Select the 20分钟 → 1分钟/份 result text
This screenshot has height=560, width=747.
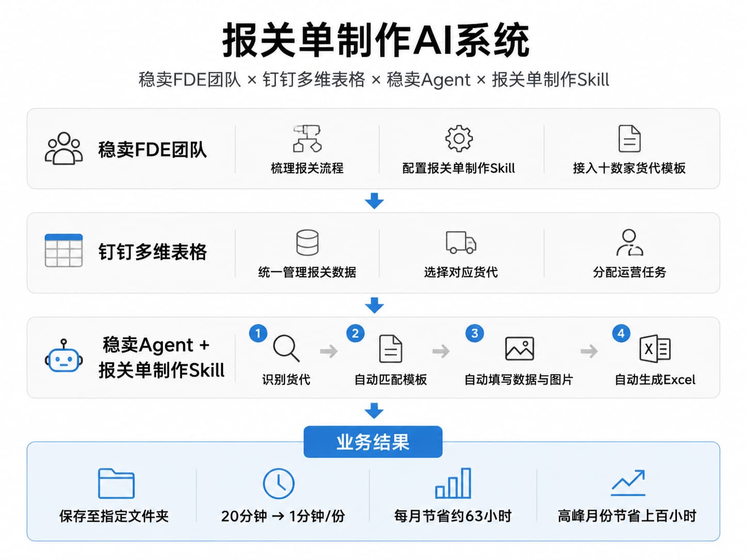click(x=283, y=516)
